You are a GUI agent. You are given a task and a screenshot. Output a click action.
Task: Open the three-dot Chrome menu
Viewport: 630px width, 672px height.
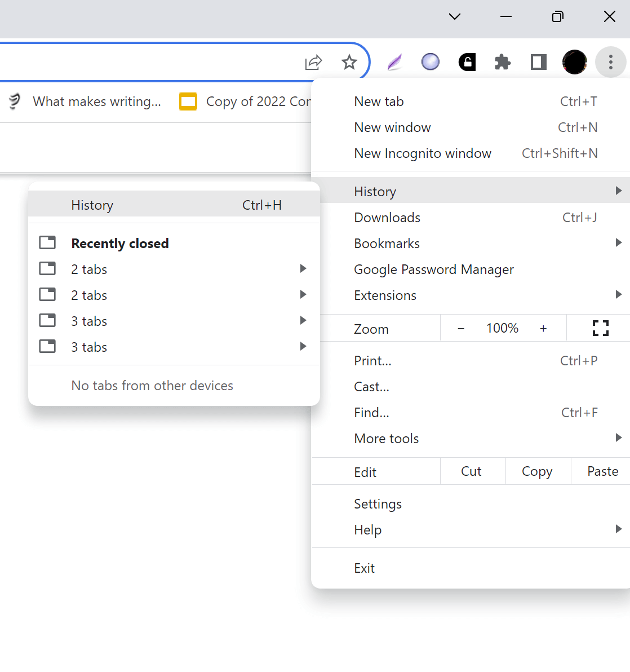[610, 62]
